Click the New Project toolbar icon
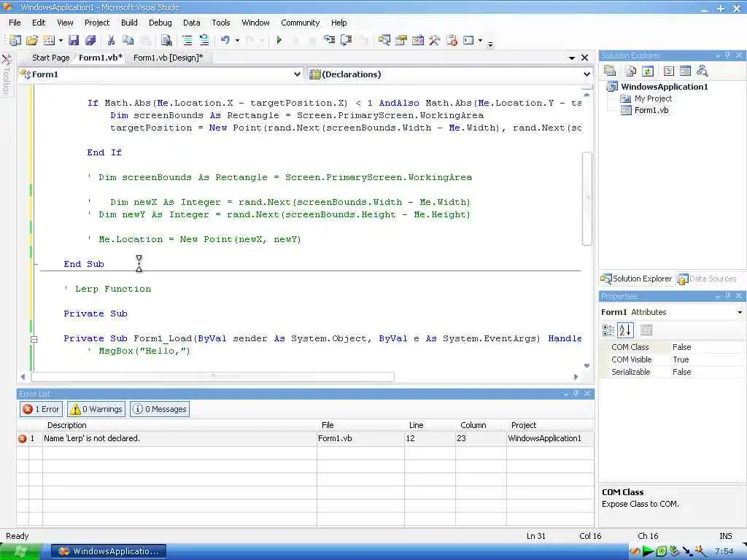 pos(15,41)
